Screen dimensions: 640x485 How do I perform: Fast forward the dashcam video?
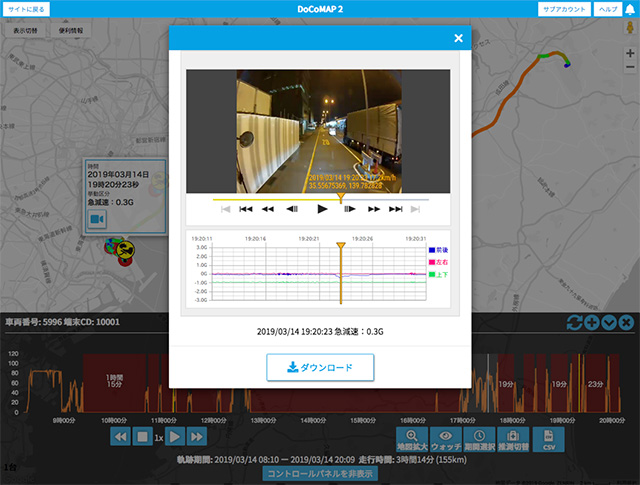(x=373, y=209)
